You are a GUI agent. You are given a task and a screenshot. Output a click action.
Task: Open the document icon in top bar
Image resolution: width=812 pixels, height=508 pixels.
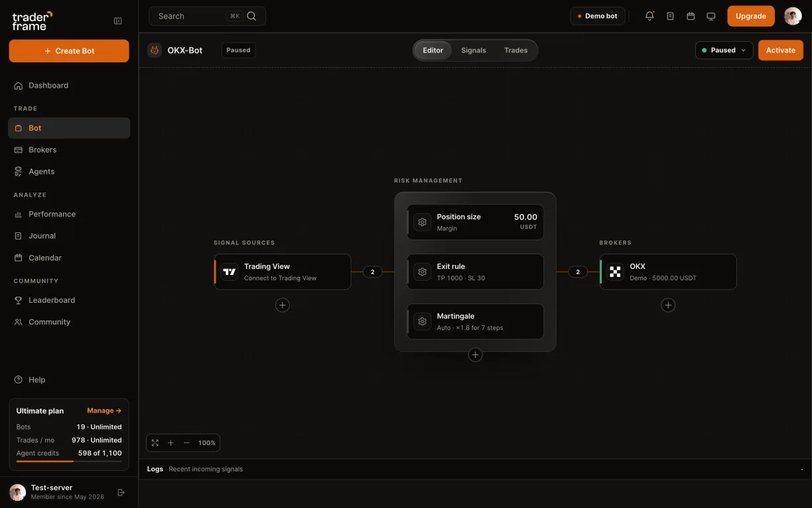(x=670, y=16)
